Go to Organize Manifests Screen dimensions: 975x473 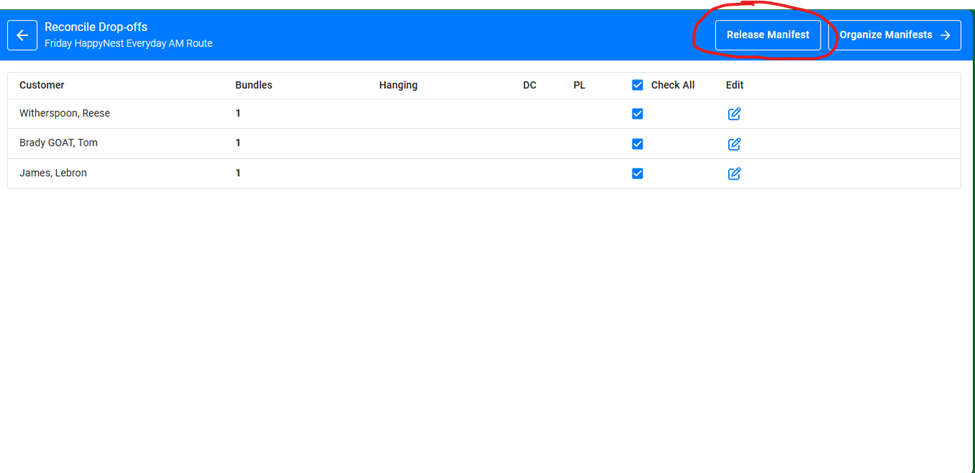tap(894, 35)
